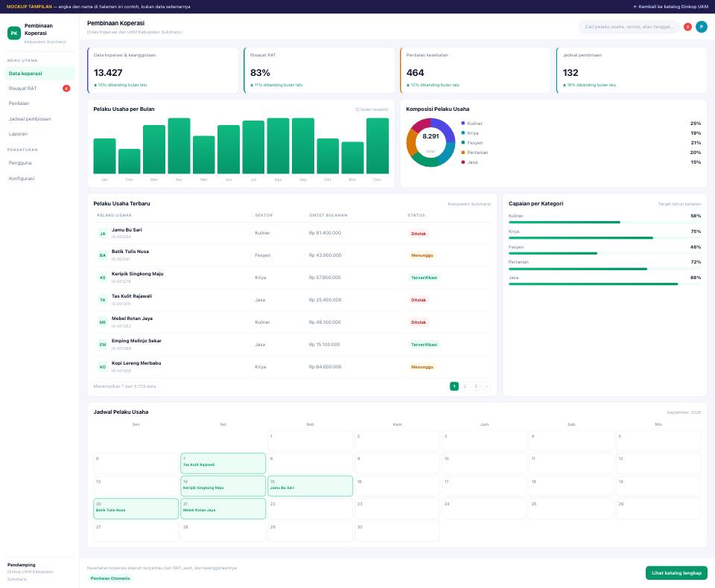Screen dimensions: 715x588
Task: Click Ditolak status for Jamu Bu Sari
Action: coord(419,234)
